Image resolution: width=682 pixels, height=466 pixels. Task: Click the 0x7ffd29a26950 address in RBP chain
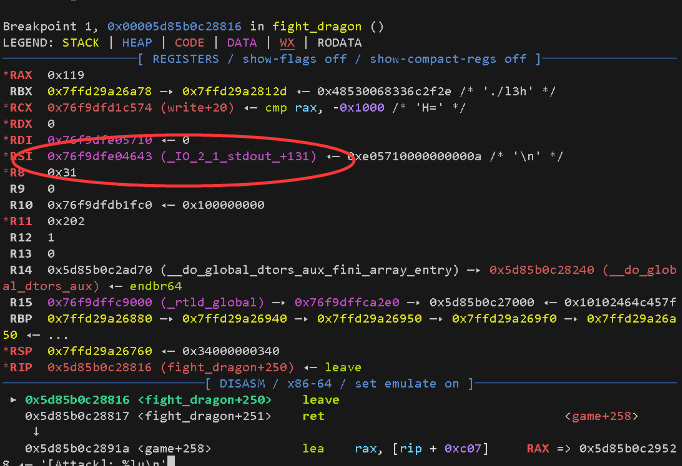click(x=369, y=318)
